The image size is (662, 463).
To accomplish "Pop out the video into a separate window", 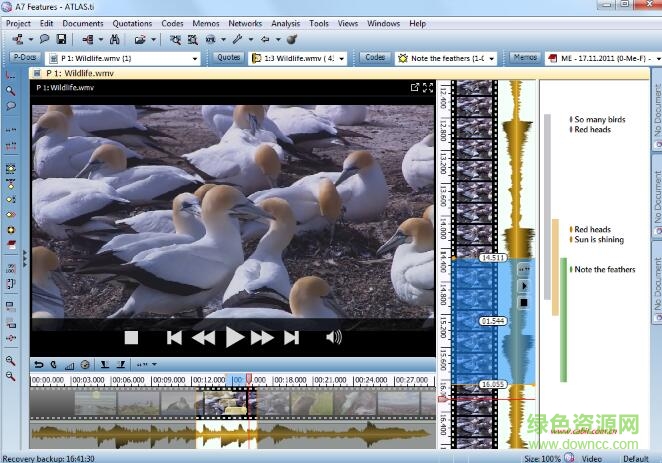I will tap(415, 88).
